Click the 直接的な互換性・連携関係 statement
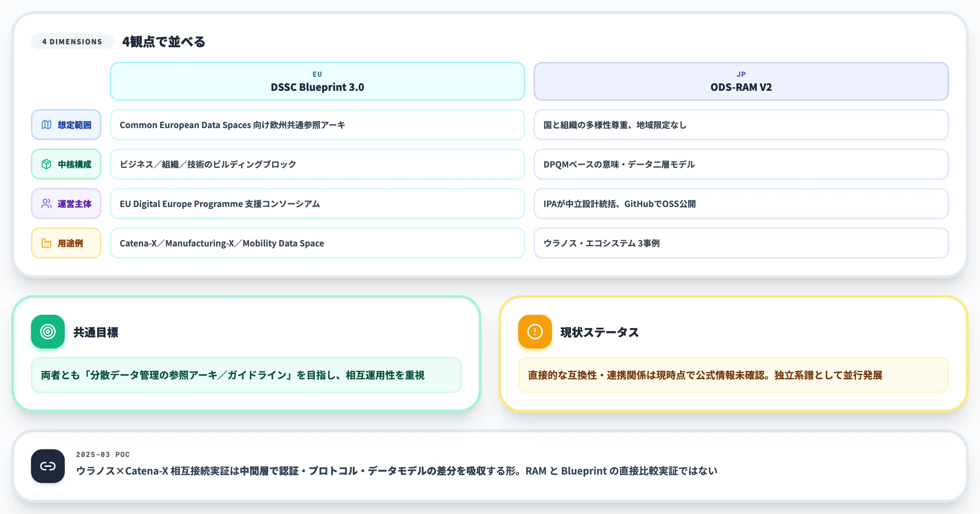The width and height of the screenshot is (980, 514). (x=733, y=375)
